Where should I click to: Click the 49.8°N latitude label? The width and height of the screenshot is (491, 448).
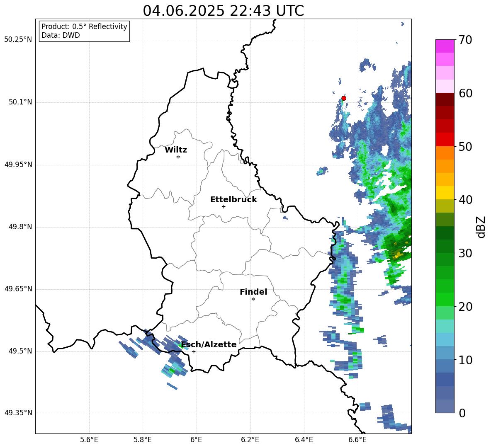coord(20,227)
